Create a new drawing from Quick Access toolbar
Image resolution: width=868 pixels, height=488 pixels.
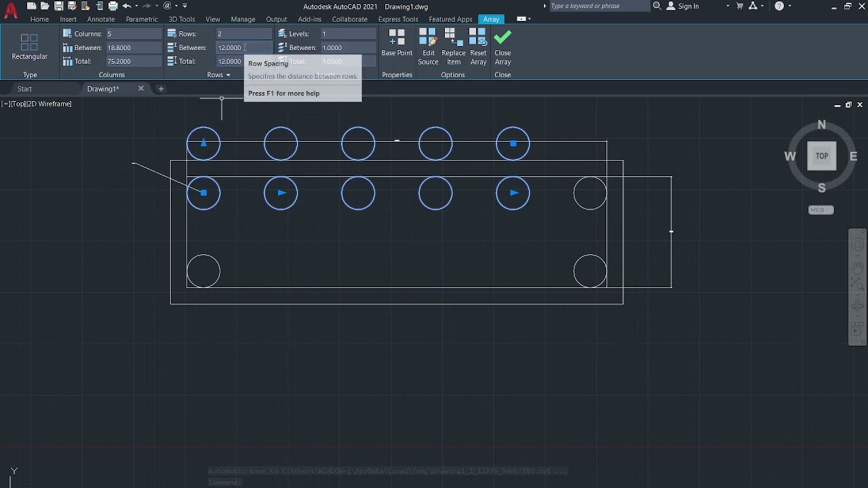(x=31, y=6)
